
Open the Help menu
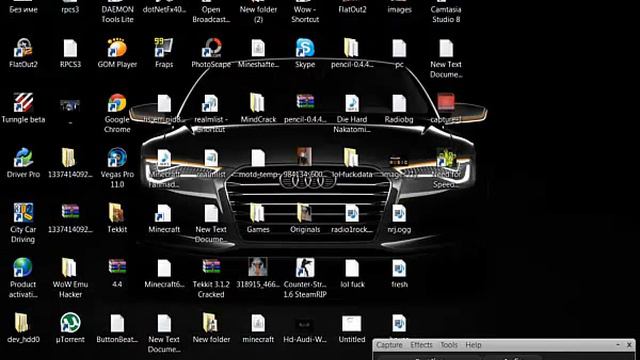pos(473,345)
